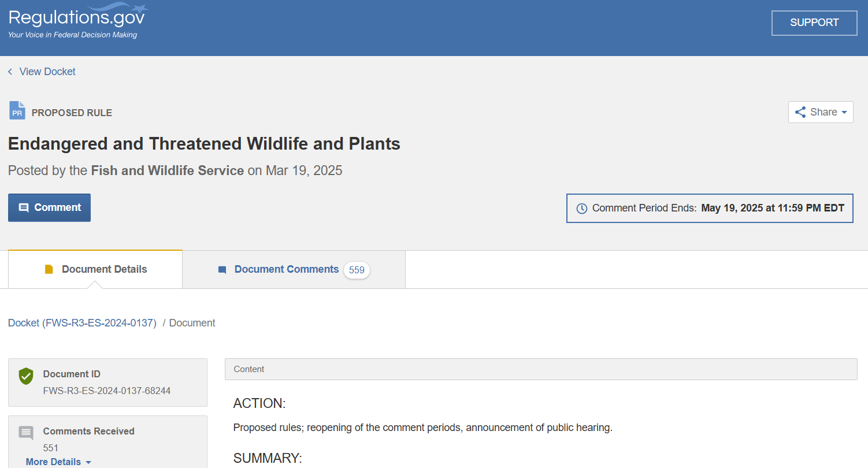Click the PR proposed rule document icon
The image size is (868, 468).
tap(17, 111)
